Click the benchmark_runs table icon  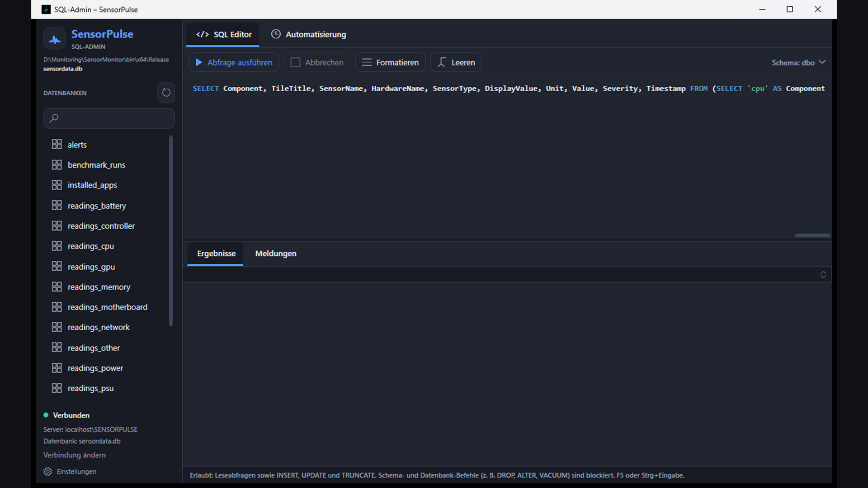coord(57,164)
